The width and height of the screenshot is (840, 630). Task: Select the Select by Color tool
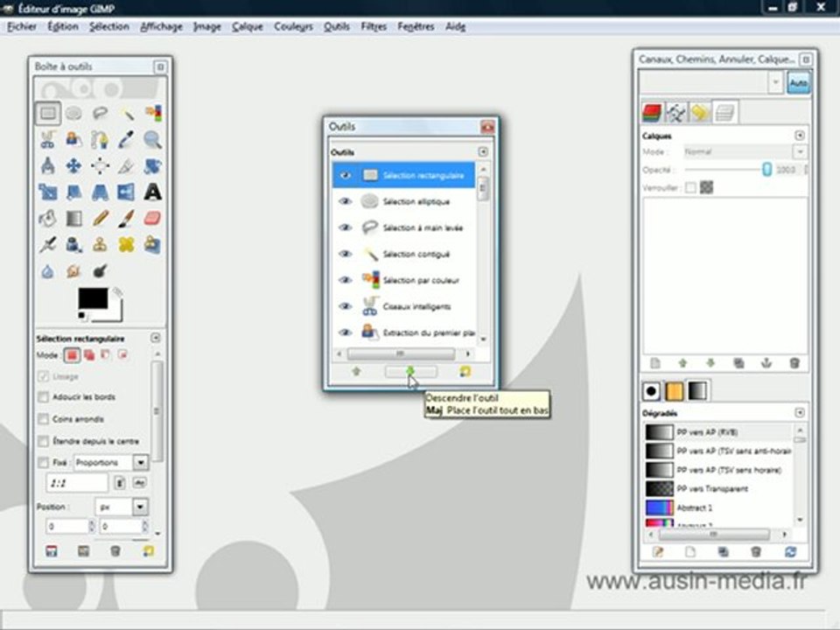tap(152, 113)
